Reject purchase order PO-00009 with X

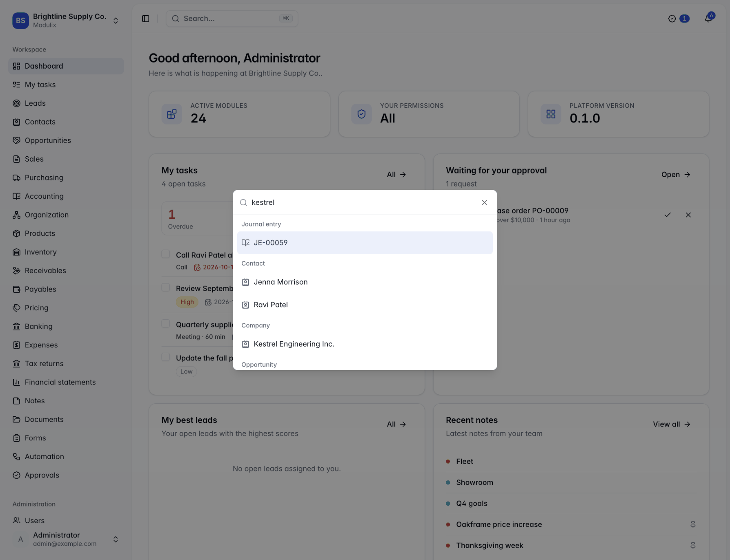pyautogui.click(x=688, y=215)
